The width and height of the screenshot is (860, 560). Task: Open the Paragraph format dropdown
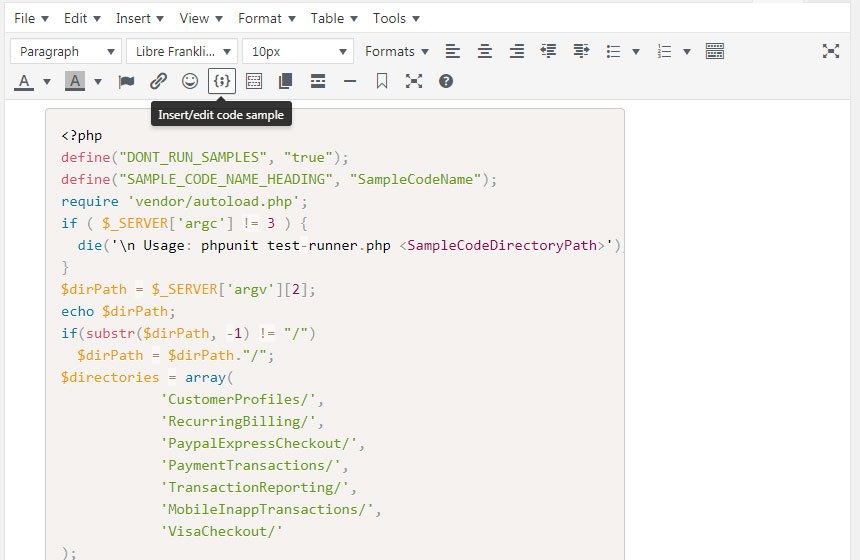66,51
